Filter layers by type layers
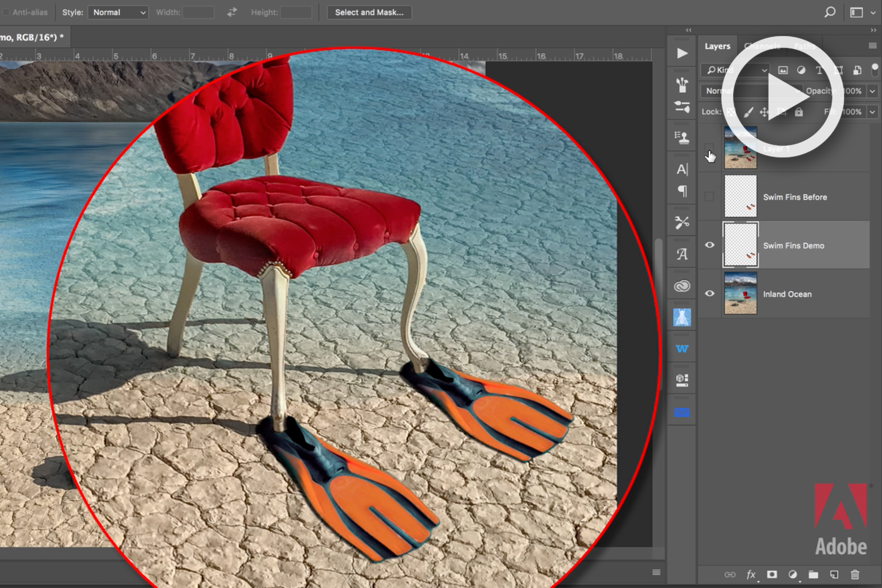The height and width of the screenshot is (588, 882). [x=819, y=70]
